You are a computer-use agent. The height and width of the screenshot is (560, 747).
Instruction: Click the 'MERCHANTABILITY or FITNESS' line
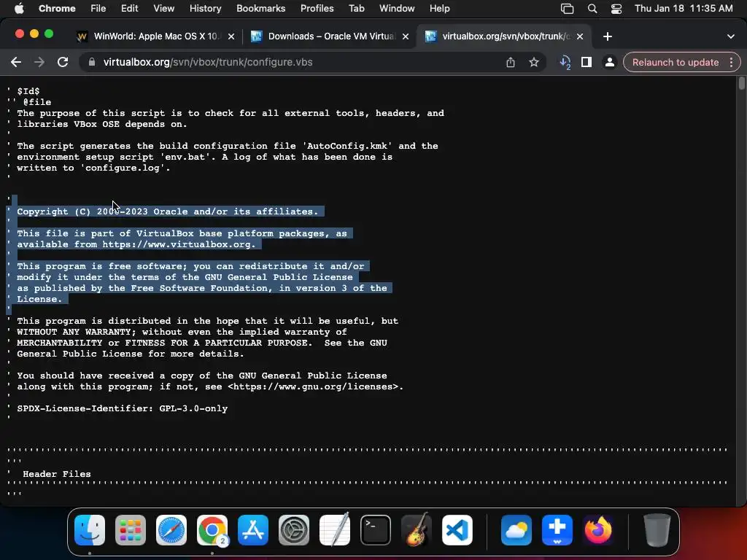pyautogui.click(x=202, y=343)
